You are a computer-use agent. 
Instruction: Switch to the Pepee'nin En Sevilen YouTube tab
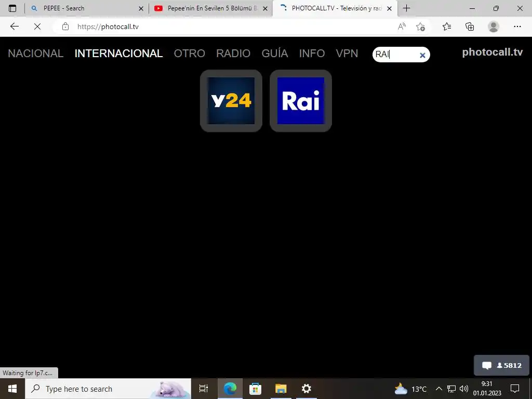(210, 8)
